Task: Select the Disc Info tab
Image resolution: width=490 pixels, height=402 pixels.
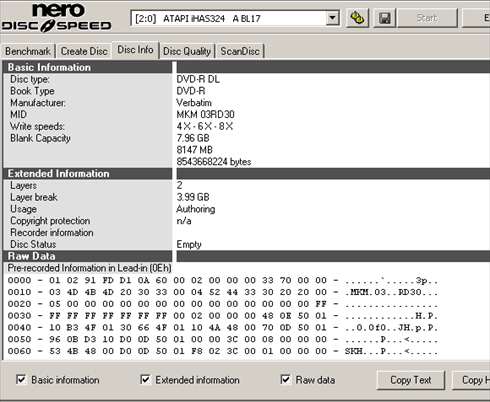Action: click(x=135, y=50)
